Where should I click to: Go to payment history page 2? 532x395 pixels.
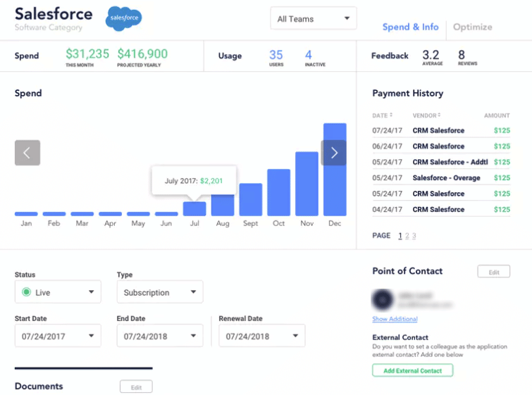coord(407,236)
